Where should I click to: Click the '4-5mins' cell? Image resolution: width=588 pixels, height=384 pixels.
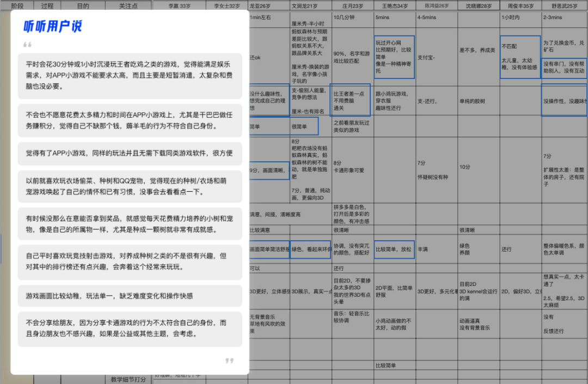click(437, 20)
